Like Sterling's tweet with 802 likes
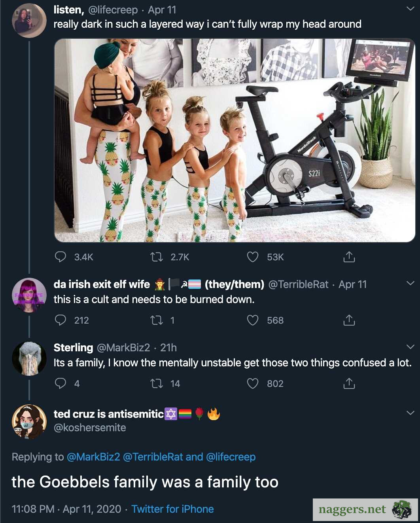Screen dimensions: 420x523 coord(253,383)
